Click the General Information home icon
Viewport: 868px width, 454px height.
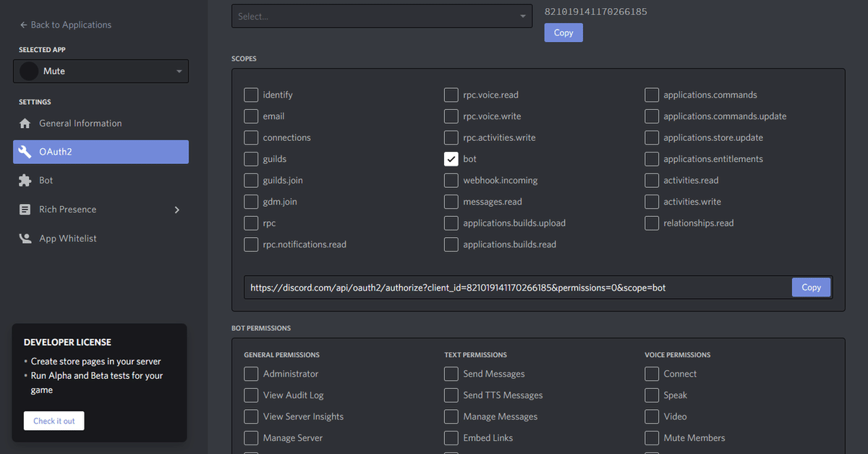coord(25,124)
